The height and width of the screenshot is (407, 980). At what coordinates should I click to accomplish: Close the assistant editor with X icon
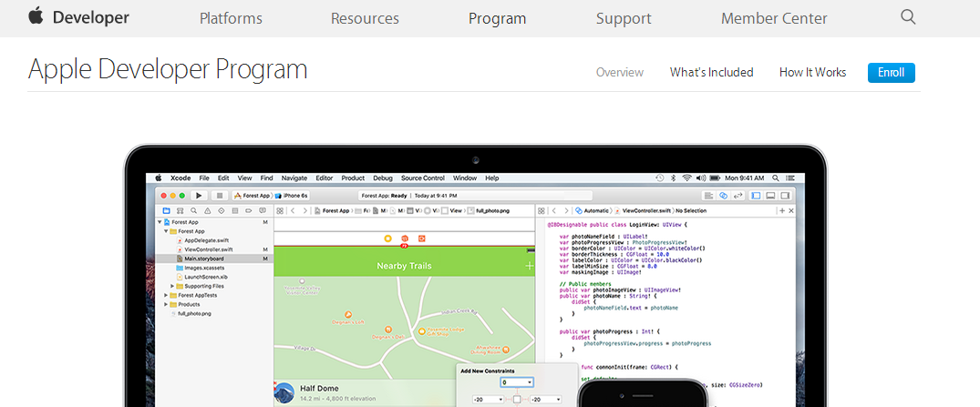coord(791,211)
